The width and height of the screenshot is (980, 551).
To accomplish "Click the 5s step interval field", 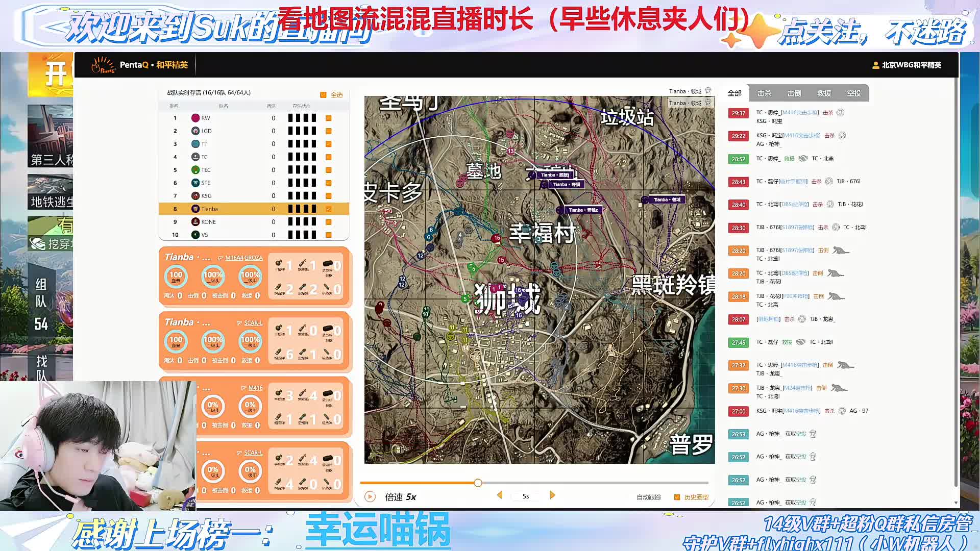I will click(x=526, y=496).
